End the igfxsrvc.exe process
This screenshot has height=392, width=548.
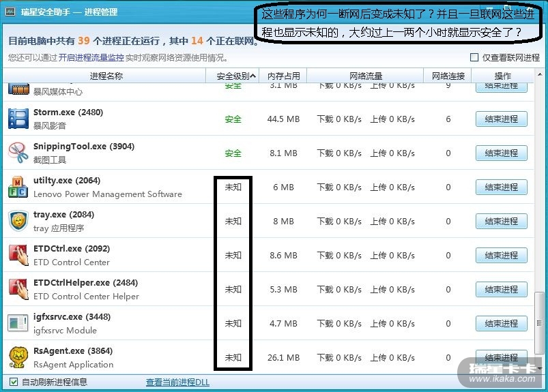[501, 323]
